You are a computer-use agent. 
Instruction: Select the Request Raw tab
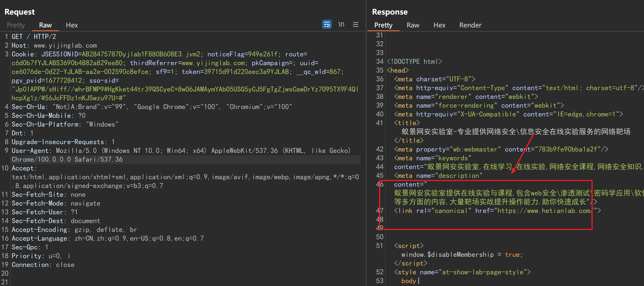coord(45,25)
